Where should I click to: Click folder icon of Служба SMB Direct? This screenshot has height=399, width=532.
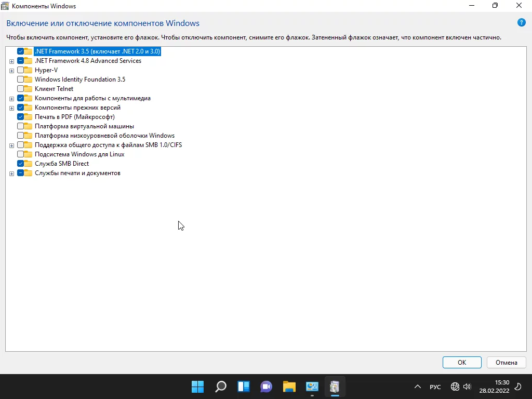click(29, 164)
